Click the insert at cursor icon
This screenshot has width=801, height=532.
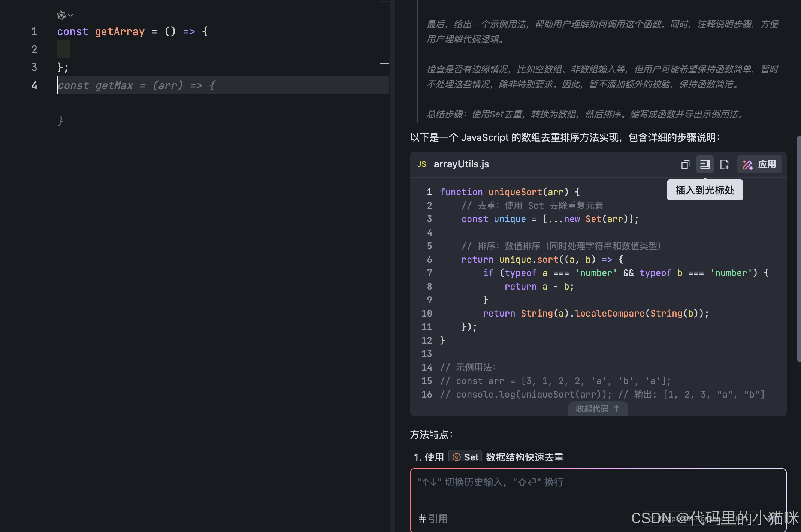(x=705, y=164)
